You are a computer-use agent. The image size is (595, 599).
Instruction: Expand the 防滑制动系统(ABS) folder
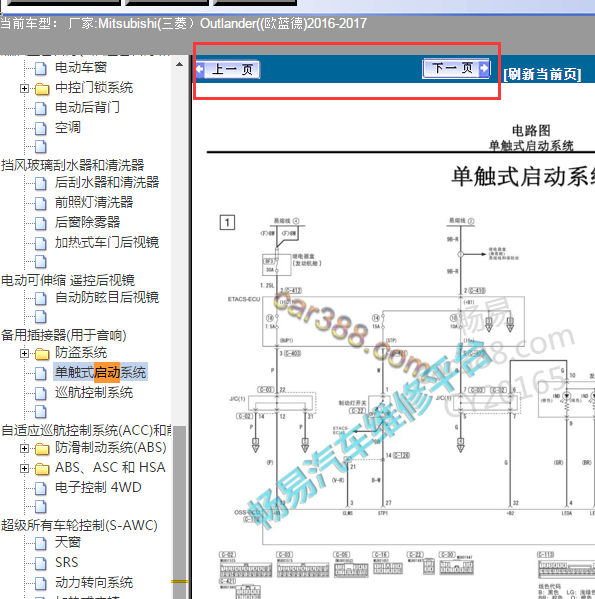pyautogui.click(x=24, y=448)
